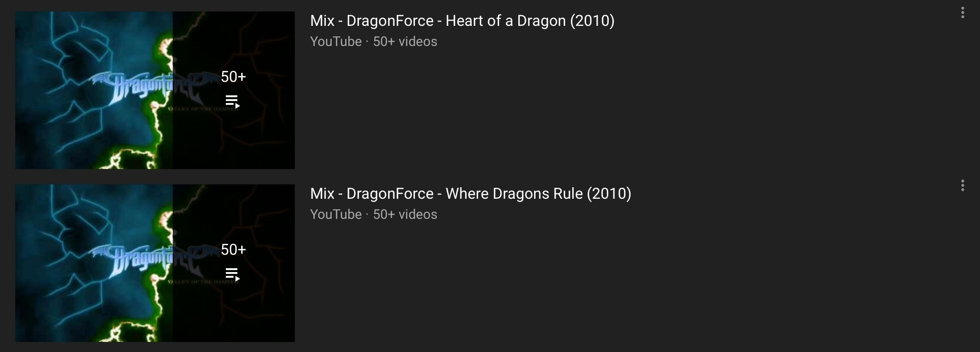Open more options for Heart of a Dragon mix
Screen dimensions: 980x352
click(962, 13)
